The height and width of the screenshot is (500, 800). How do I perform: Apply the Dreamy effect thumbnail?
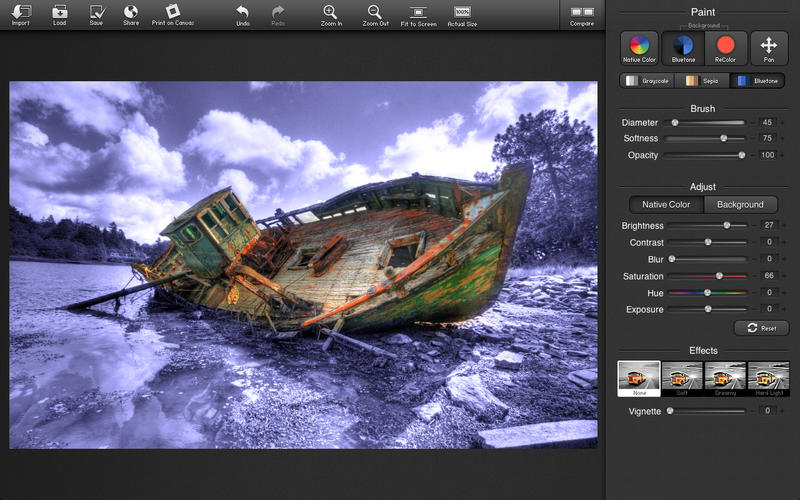tap(725, 379)
